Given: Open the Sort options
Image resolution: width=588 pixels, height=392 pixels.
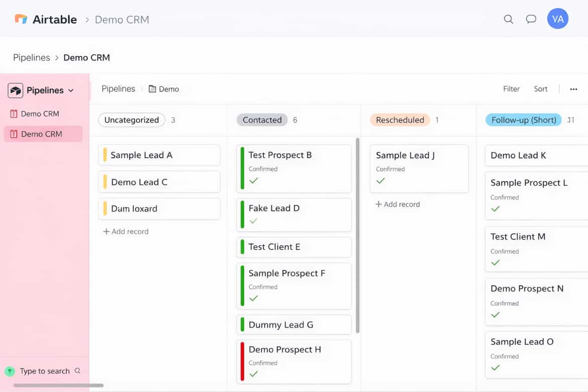Looking at the screenshot, I should (540, 89).
